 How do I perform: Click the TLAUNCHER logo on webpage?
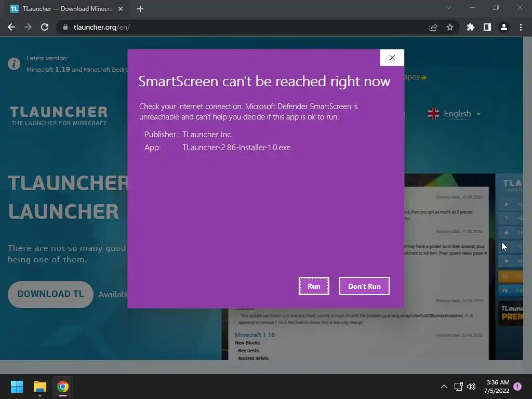(59, 116)
